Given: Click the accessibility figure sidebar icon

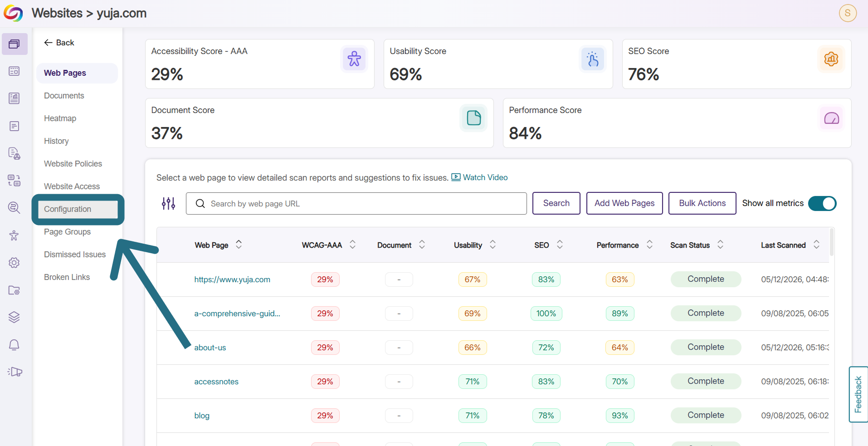Looking at the screenshot, I should click(14, 235).
